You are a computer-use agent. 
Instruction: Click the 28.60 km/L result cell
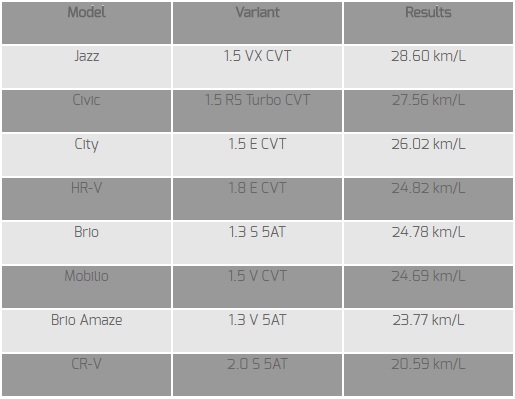click(x=428, y=67)
